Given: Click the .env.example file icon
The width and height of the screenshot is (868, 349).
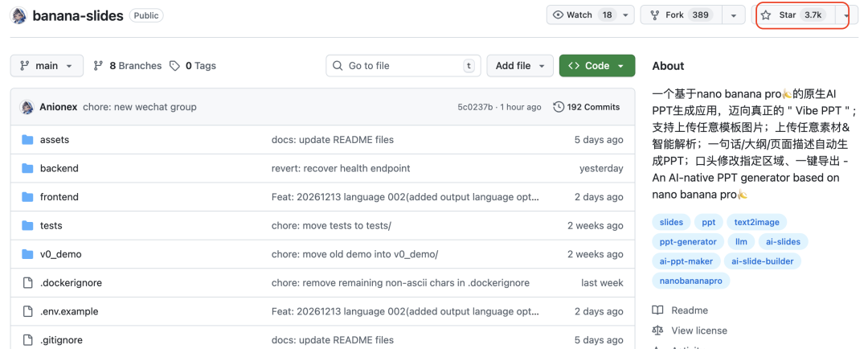Looking at the screenshot, I should pos(27,311).
